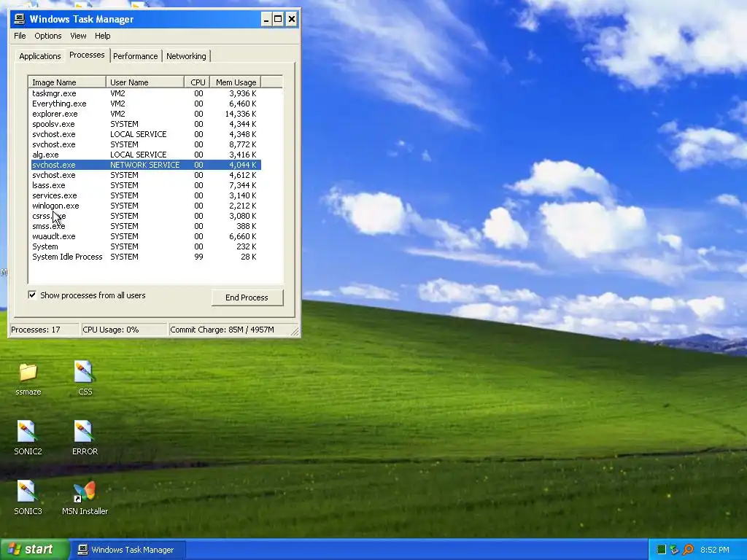Select the Processes tab
Viewport: 747px width, 560px height.
click(87, 55)
